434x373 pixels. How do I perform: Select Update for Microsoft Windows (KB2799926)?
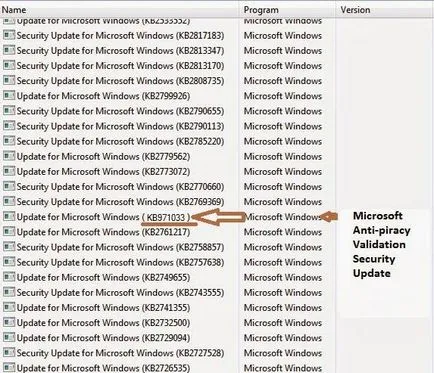103,96
